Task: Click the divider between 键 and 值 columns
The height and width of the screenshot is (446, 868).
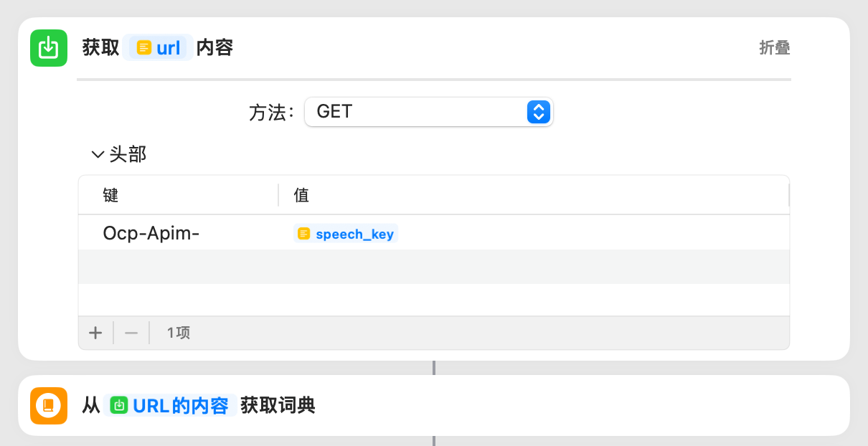Action: (x=278, y=195)
